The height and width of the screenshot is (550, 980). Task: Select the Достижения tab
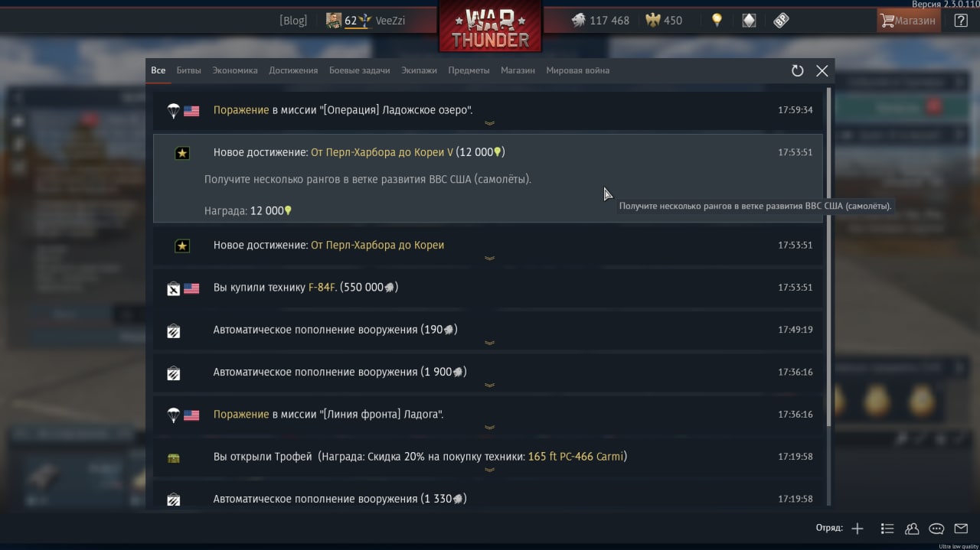(x=293, y=70)
